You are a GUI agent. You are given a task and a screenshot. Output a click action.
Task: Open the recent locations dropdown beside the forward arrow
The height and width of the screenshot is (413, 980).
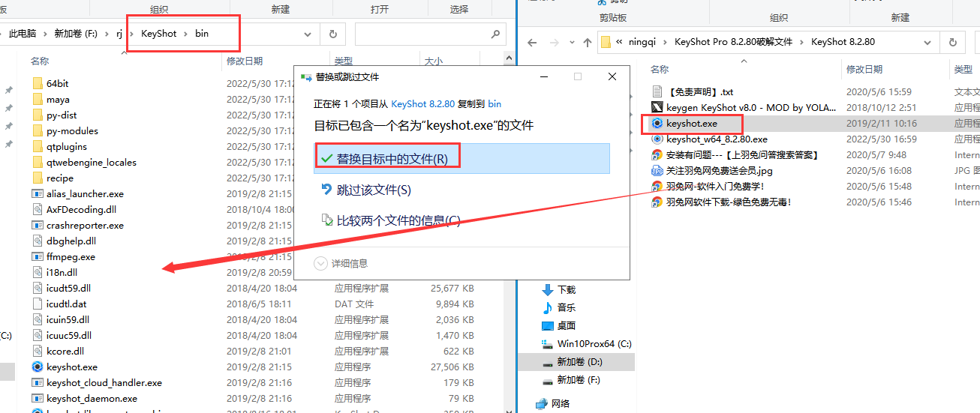[x=572, y=42]
